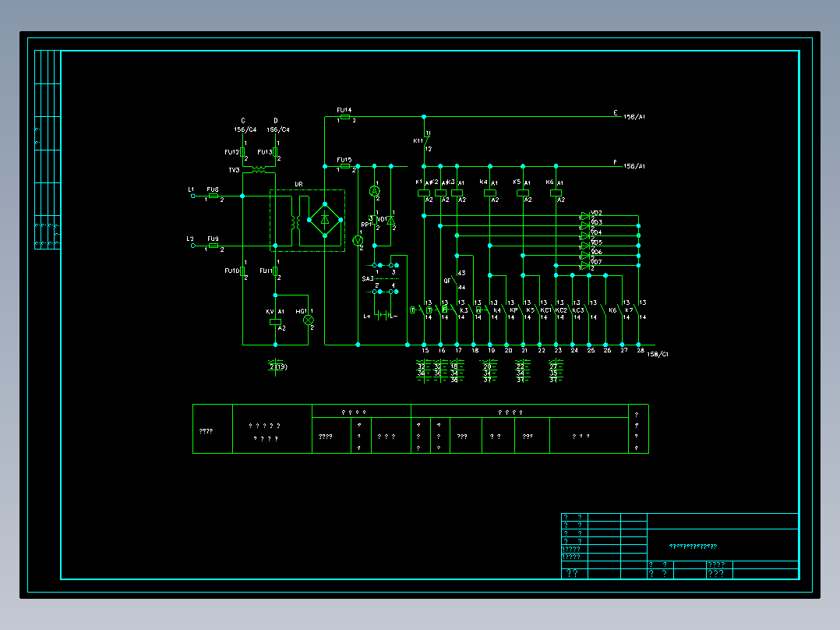
Task: Click the 158/C1 cross-reference label
Action: click(658, 354)
